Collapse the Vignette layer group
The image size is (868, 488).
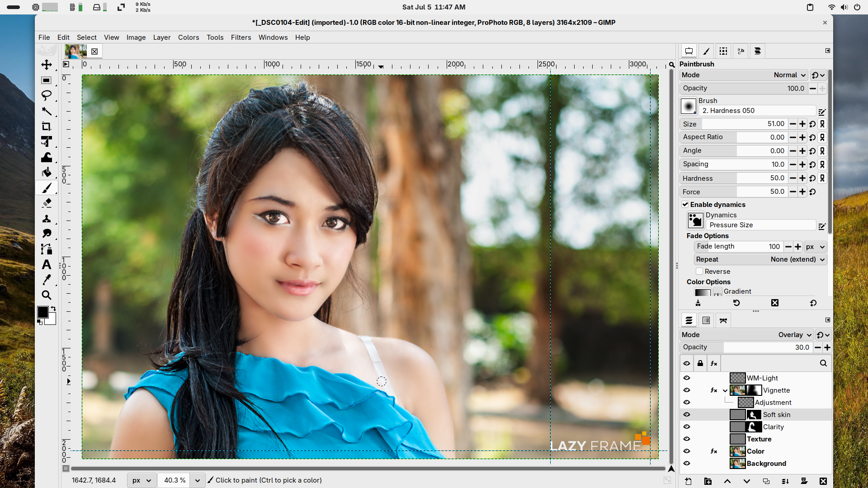[725, 390]
